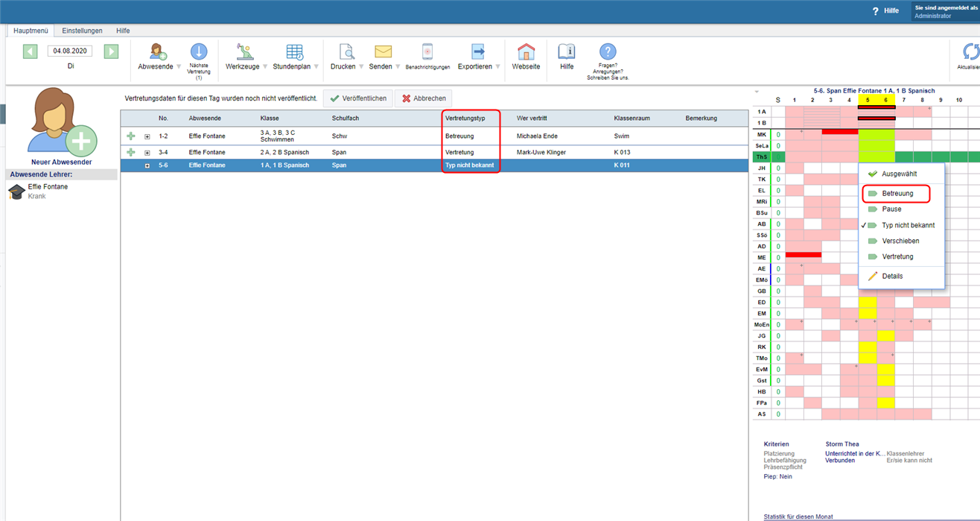The image size is (980, 521).
Task: Open the Stundenplan timetable icon
Action: pyautogui.click(x=295, y=51)
